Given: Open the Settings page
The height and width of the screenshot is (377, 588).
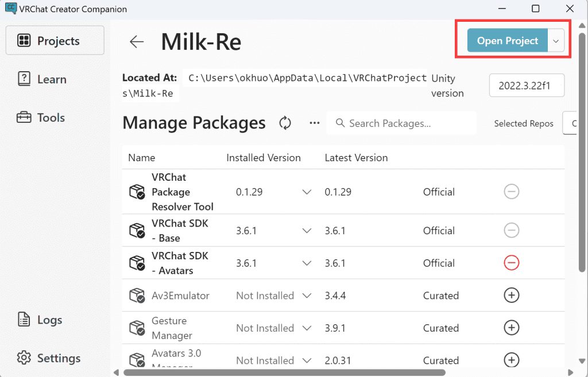Looking at the screenshot, I should pyautogui.click(x=49, y=358).
